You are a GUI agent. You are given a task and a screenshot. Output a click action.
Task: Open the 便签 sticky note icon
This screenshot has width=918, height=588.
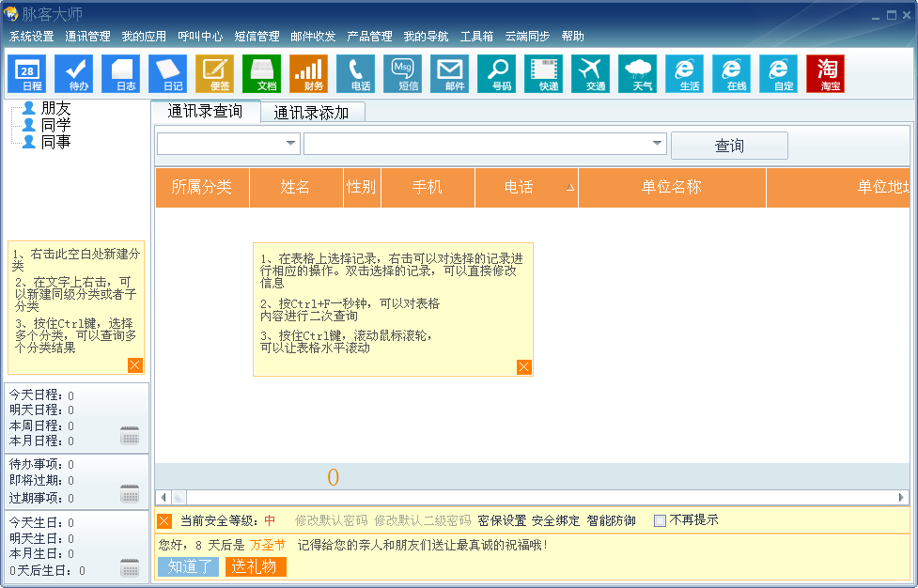click(x=215, y=73)
